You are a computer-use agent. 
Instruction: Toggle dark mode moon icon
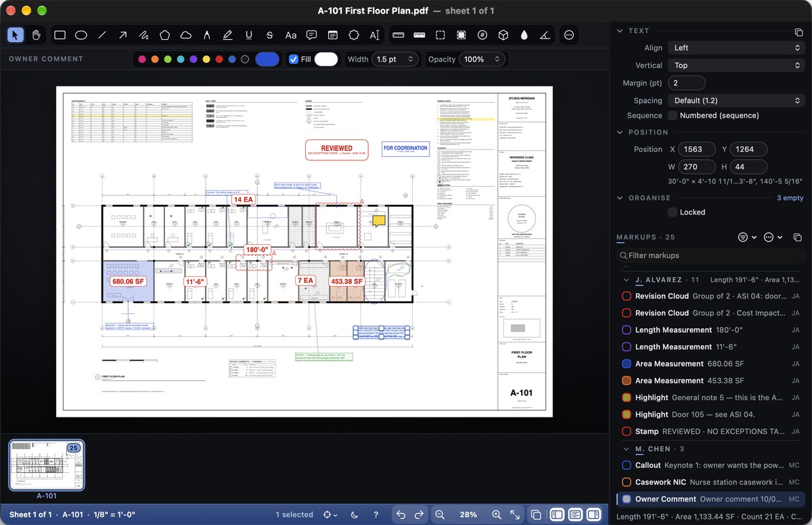click(355, 515)
